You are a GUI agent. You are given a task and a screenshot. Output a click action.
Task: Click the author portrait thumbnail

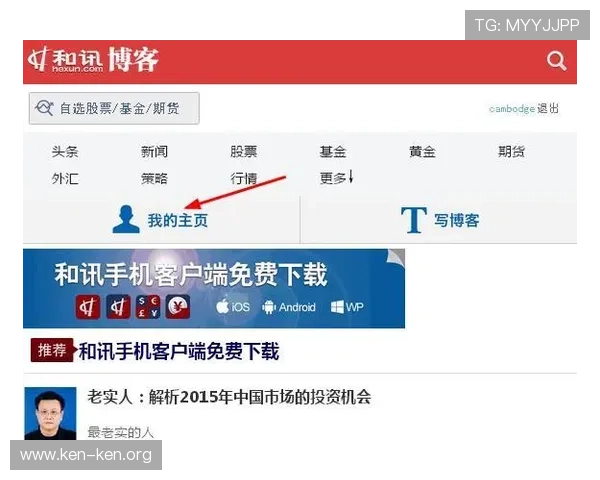click(x=50, y=413)
